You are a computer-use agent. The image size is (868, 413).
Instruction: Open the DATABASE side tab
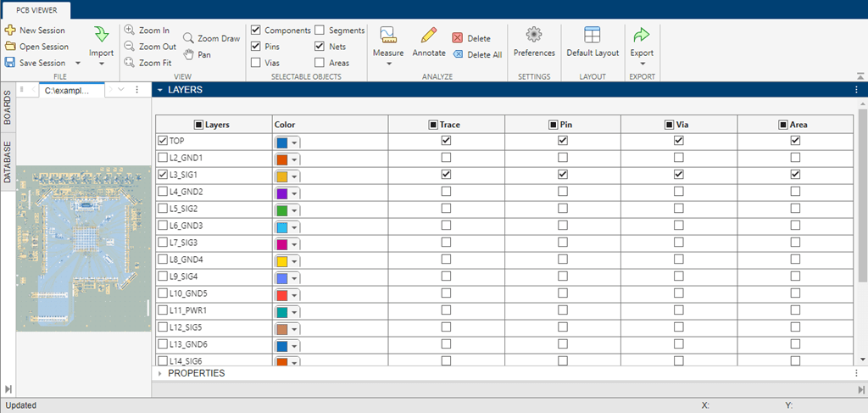click(8, 163)
